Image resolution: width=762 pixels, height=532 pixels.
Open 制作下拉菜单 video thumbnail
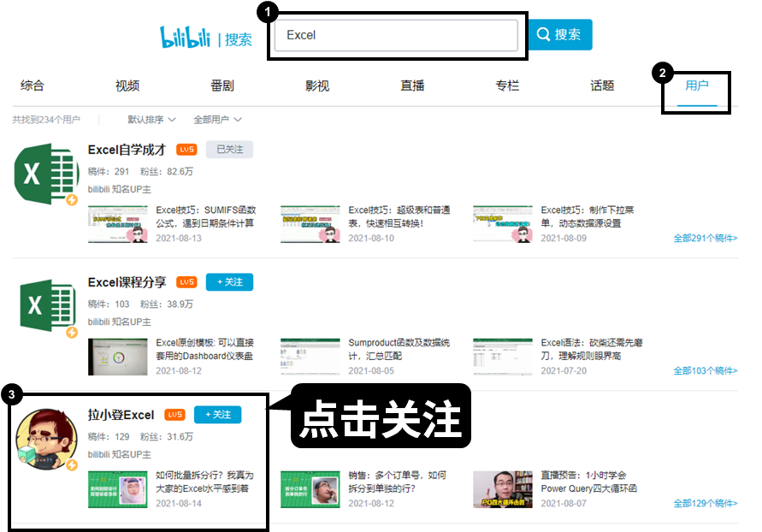503,224
